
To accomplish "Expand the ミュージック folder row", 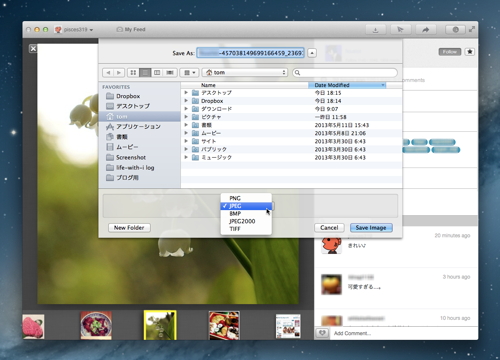I will point(186,157).
